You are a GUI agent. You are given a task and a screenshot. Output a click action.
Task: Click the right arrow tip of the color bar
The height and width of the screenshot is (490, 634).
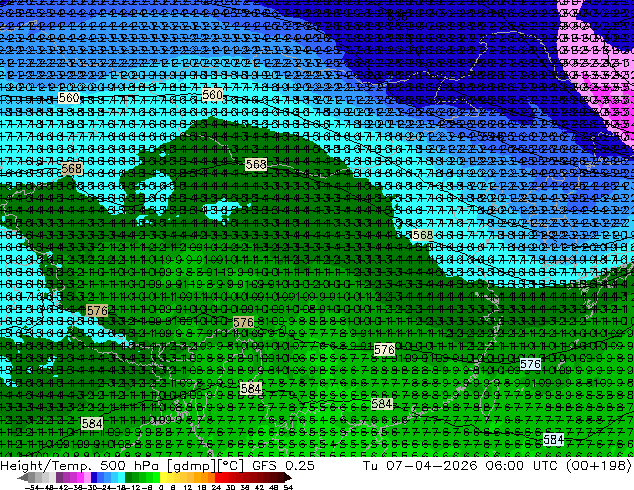pos(290,478)
